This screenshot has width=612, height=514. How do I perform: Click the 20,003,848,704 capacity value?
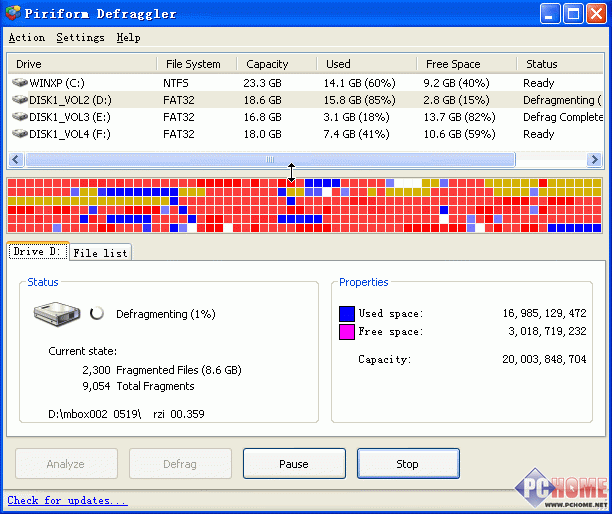544,359
